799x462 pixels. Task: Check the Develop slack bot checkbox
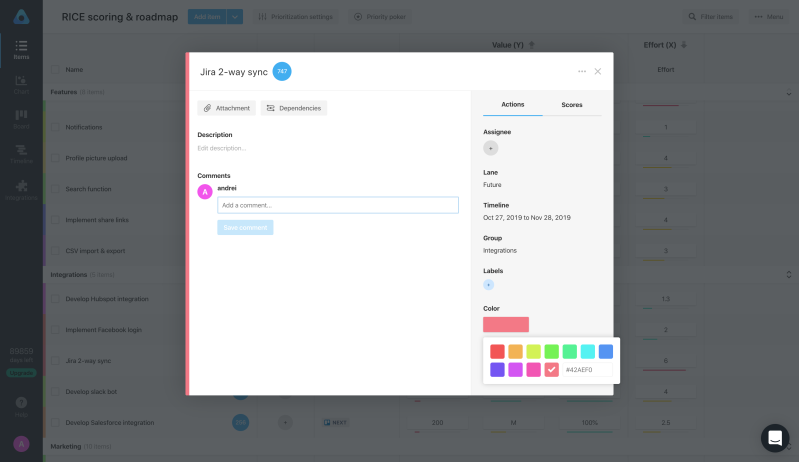pos(55,392)
